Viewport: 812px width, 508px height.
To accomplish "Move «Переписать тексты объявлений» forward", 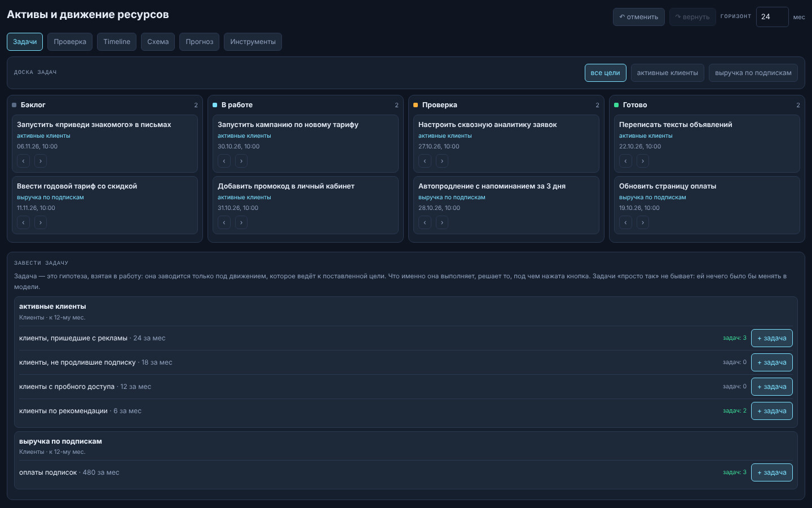I will (x=643, y=161).
